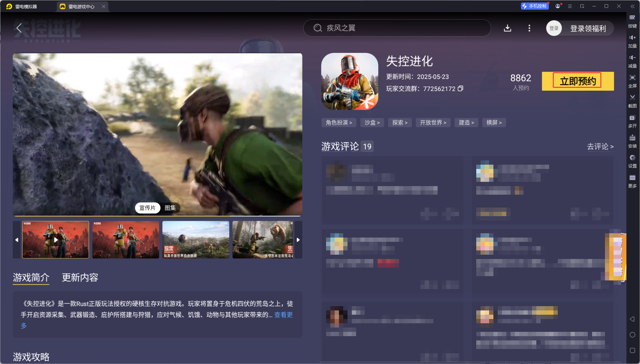Decrease volume with 减量 sidebar icon

(x=632, y=61)
